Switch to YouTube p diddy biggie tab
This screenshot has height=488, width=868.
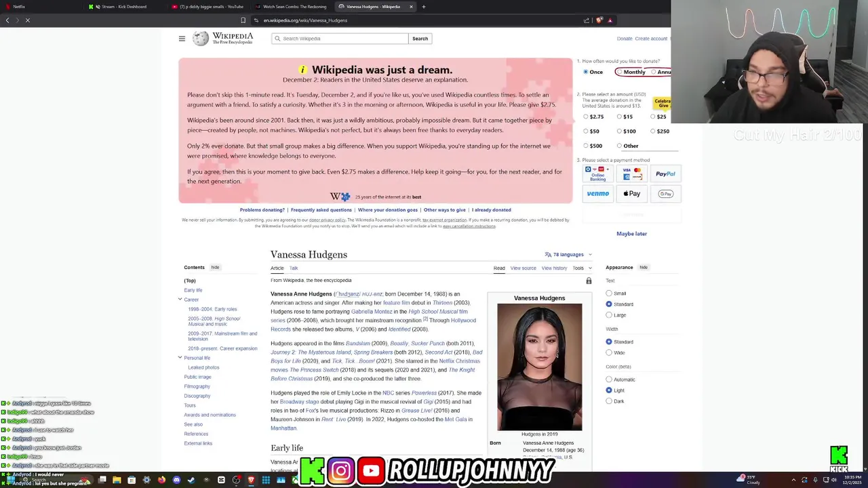[x=208, y=7]
